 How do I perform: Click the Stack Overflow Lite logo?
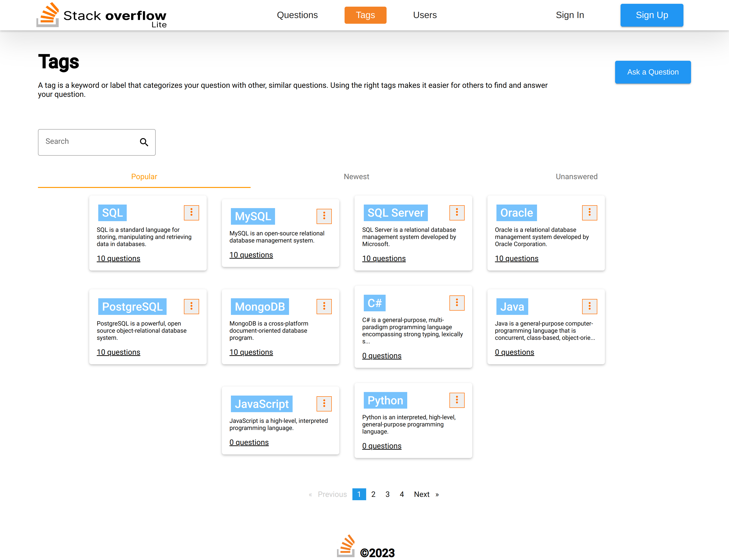click(x=101, y=15)
